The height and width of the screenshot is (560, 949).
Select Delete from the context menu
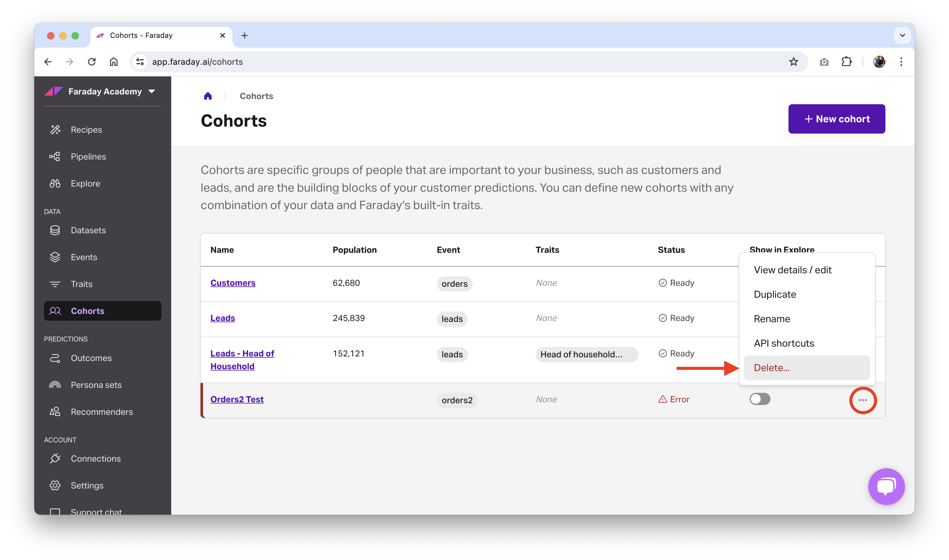771,367
